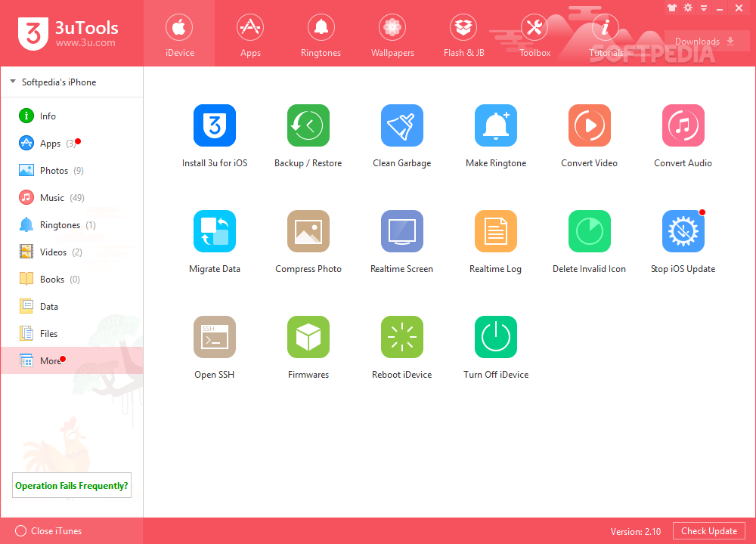Open Firmwares tool
The width and height of the screenshot is (756, 544).
(308, 337)
